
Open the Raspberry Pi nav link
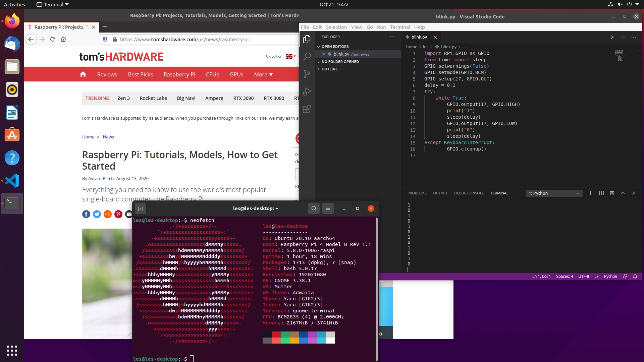[179, 74]
